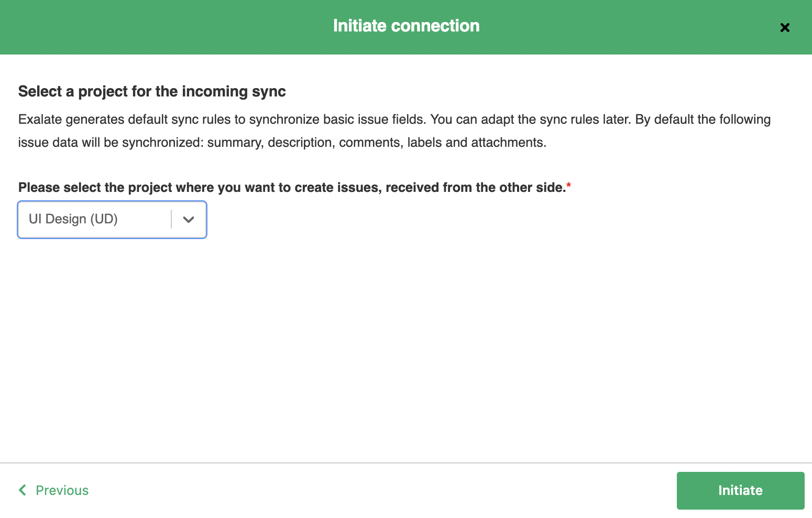812x518 pixels.
Task: Click the Select a project heading
Action: tap(152, 91)
